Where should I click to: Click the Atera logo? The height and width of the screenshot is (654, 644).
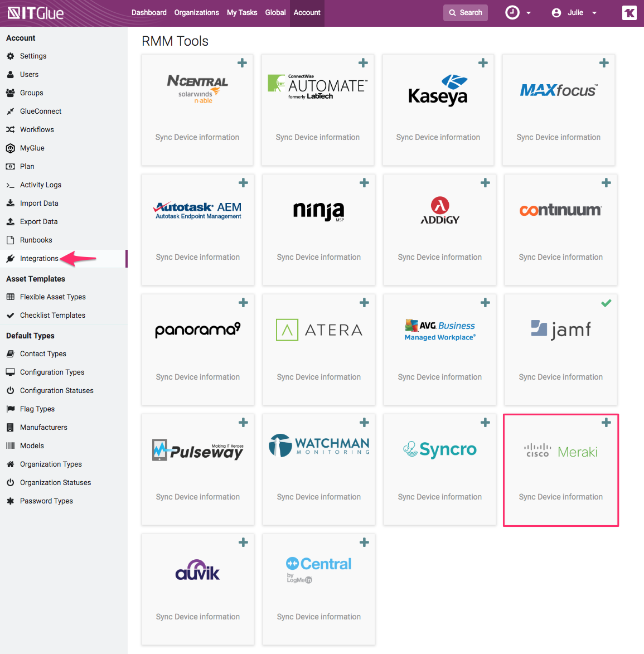319,330
